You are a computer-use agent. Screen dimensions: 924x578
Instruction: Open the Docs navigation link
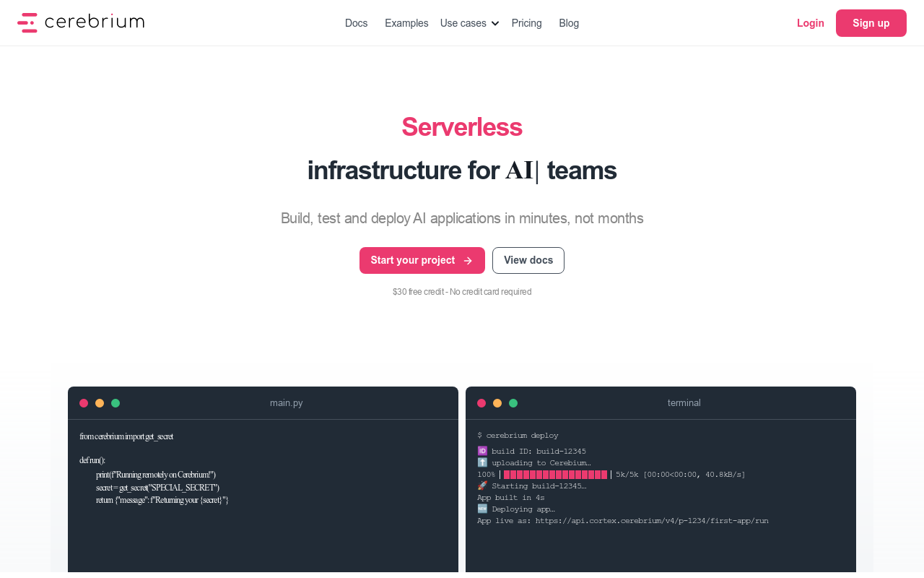point(356,23)
